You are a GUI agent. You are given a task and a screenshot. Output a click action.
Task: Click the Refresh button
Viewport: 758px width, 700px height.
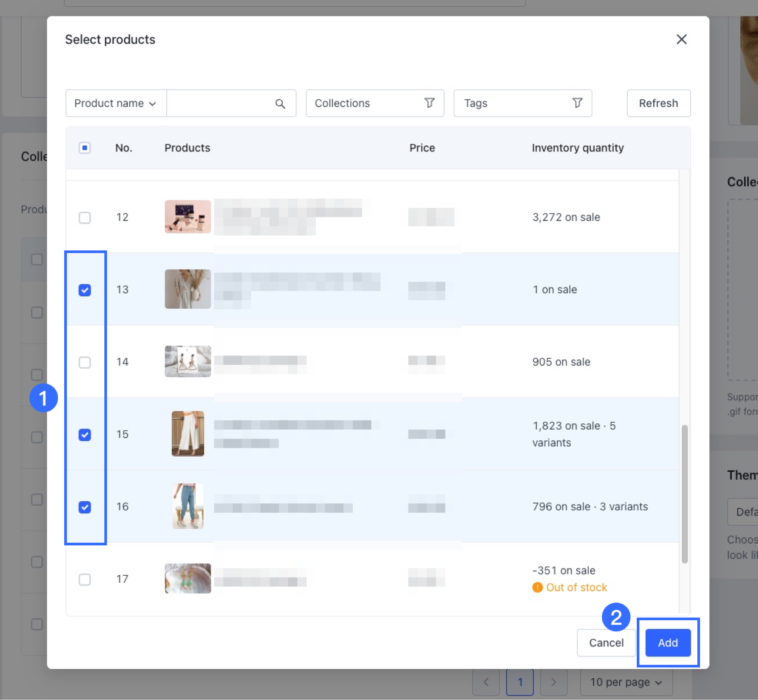(659, 103)
